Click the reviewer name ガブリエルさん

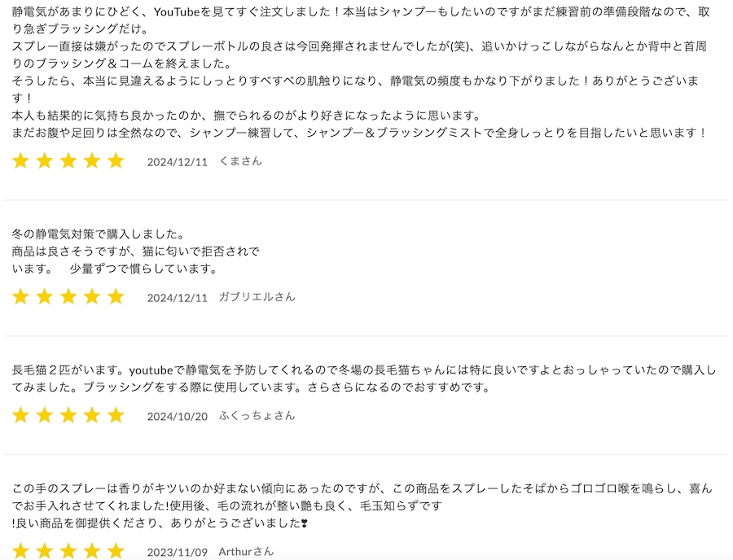tap(257, 298)
